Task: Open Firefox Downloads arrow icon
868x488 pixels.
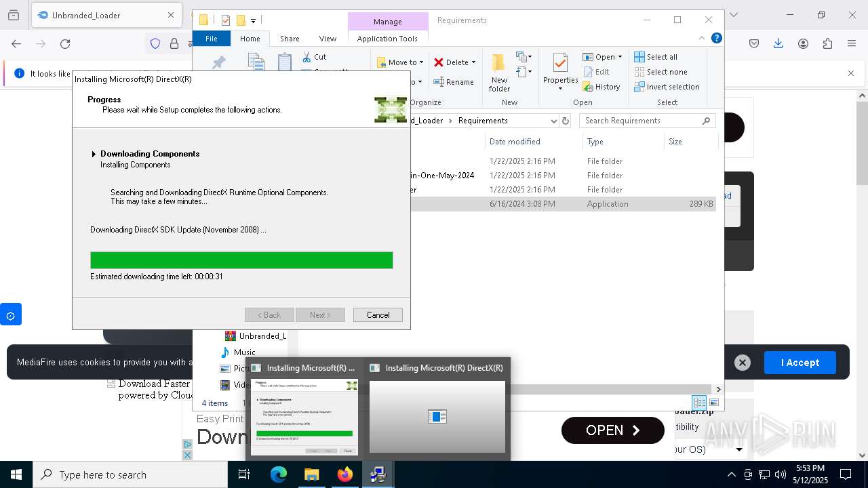Action: pyautogui.click(x=778, y=44)
